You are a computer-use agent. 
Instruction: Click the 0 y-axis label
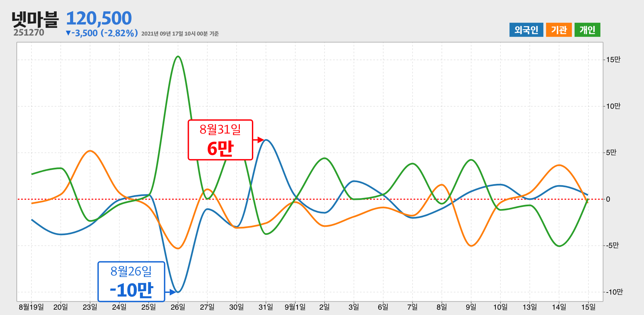coord(608,199)
